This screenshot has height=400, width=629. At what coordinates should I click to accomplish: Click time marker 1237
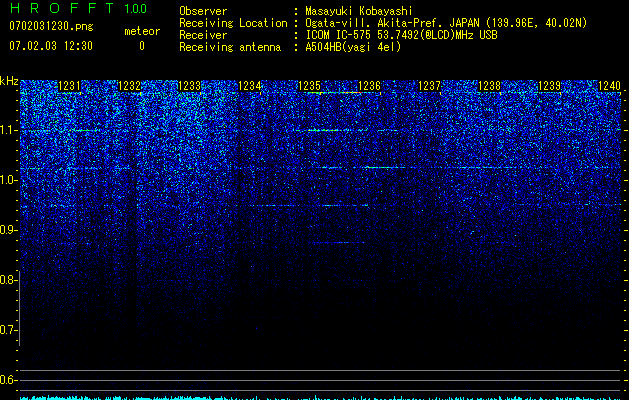click(x=430, y=86)
